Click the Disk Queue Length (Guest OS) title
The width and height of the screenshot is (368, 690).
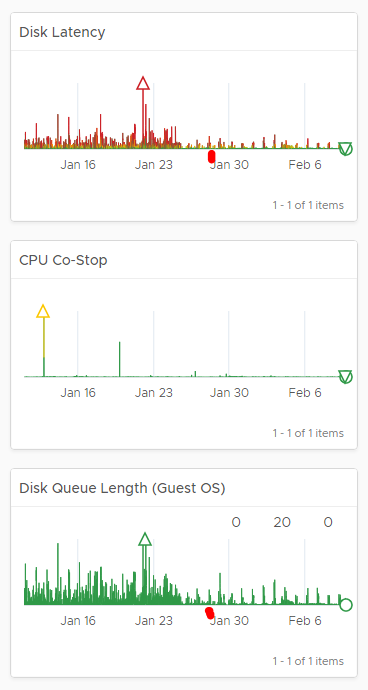tap(122, 488)
